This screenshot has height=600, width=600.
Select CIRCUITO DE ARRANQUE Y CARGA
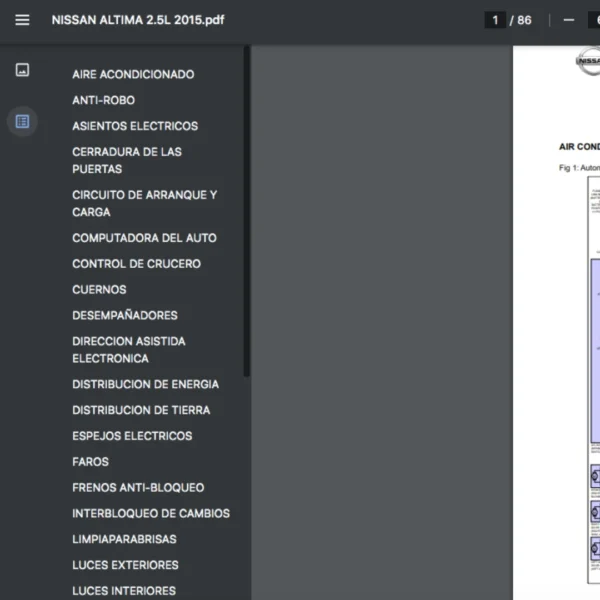144,203
